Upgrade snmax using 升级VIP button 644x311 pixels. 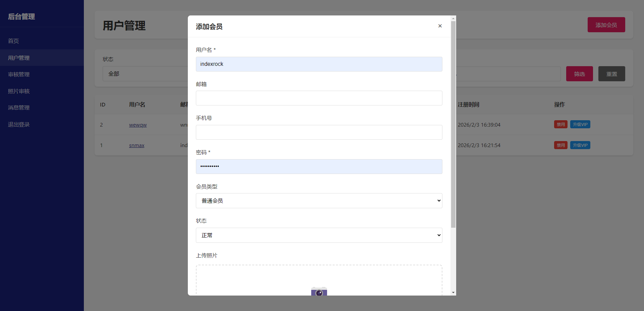pos(580,145)
